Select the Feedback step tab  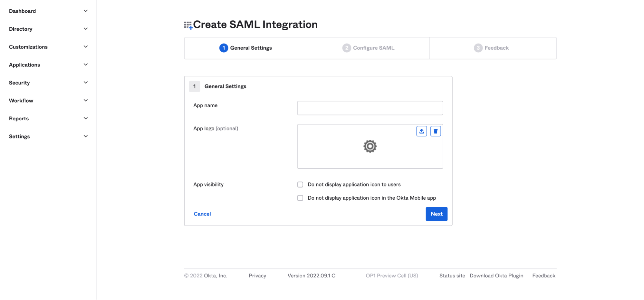[x=496, y=48]
